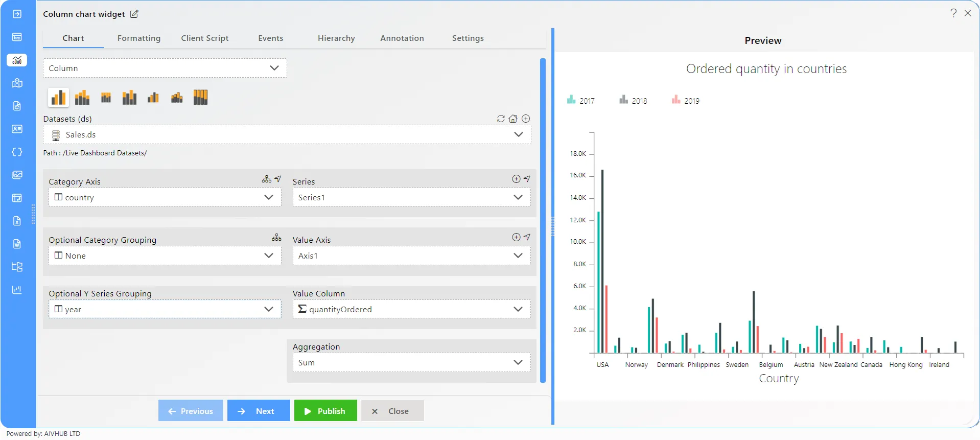
Task: Edit the Column chart widget title pencil icon
Action: pyautogui.click(x=134, y=14)
